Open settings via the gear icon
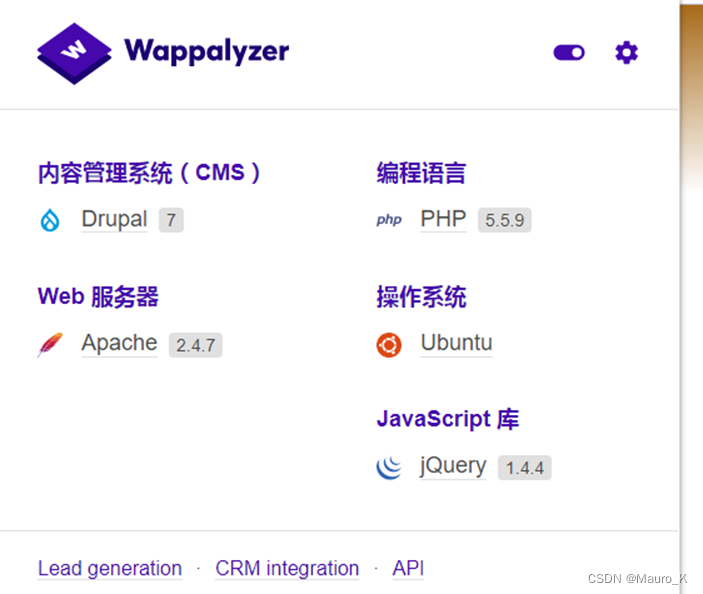The width and height of the screenshot is (703, 594). click(x=626, y=52)
